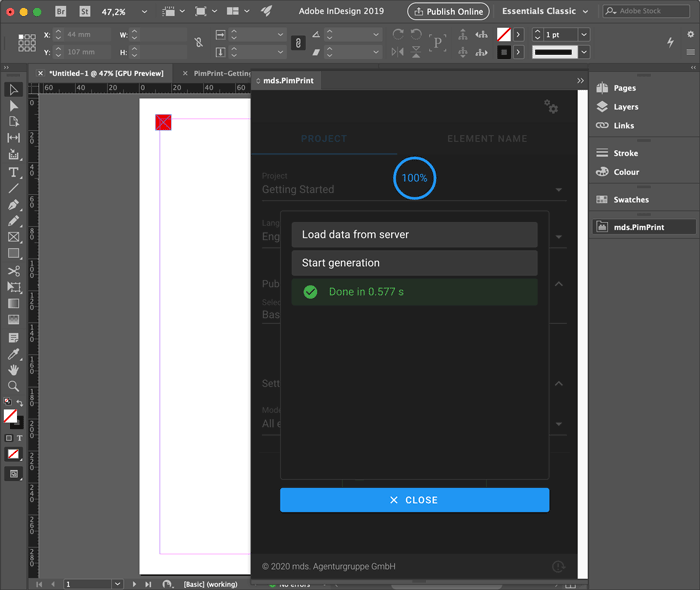The height and width of the screenshot is (590, 700).
Task: Open the zoom level dropdown
Action: point(144,12)
